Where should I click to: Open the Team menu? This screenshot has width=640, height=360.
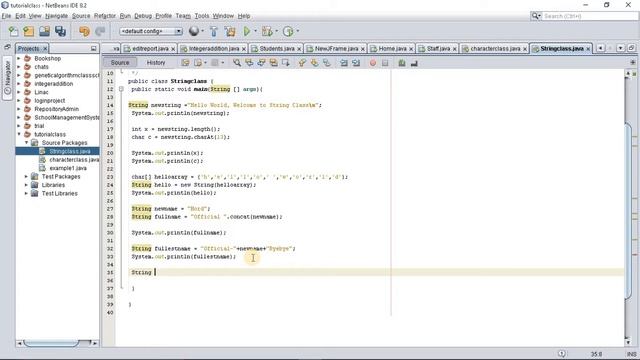(x=183, y=16)
